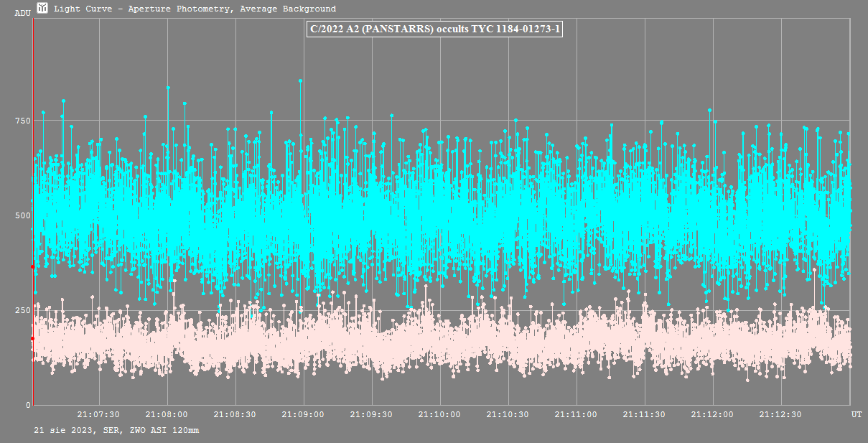Click the 250 value on the ADU axis
This screenshot has width=868, height=443.
23,310
